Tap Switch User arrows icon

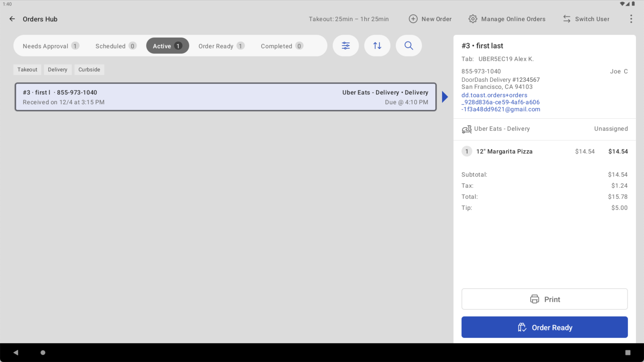pos(567,19)
